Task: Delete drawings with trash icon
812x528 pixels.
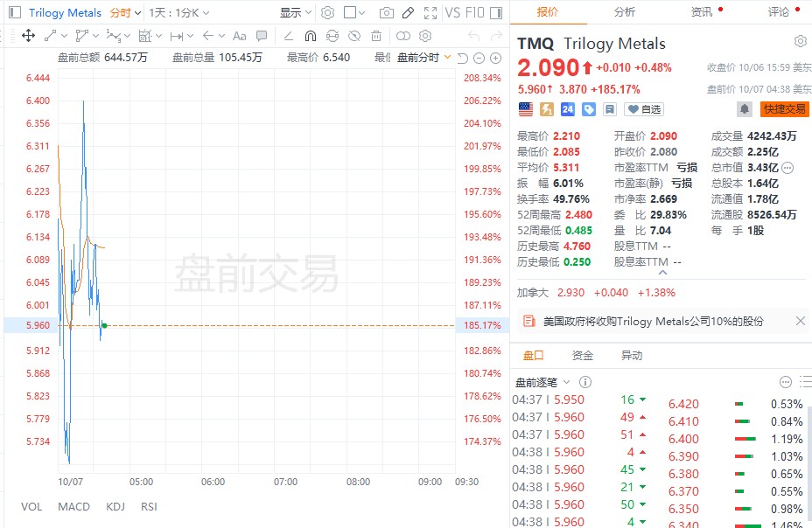Action: pos(376,36)
